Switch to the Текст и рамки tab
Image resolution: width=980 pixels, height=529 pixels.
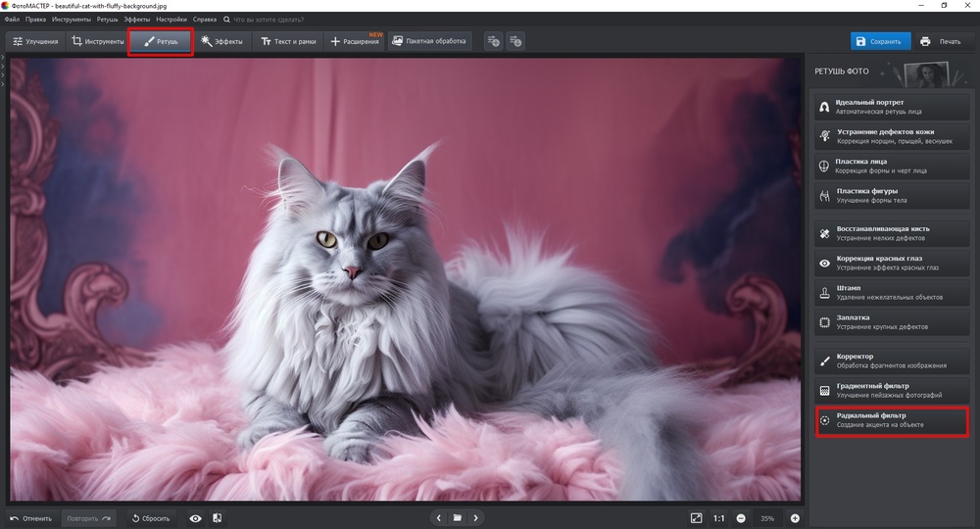pos(287,41)
